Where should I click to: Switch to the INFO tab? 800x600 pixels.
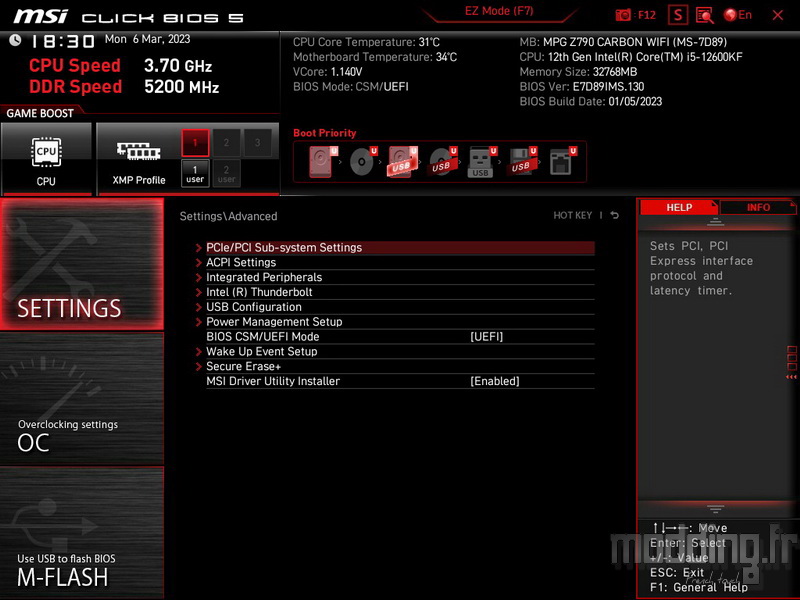(758, 207)
